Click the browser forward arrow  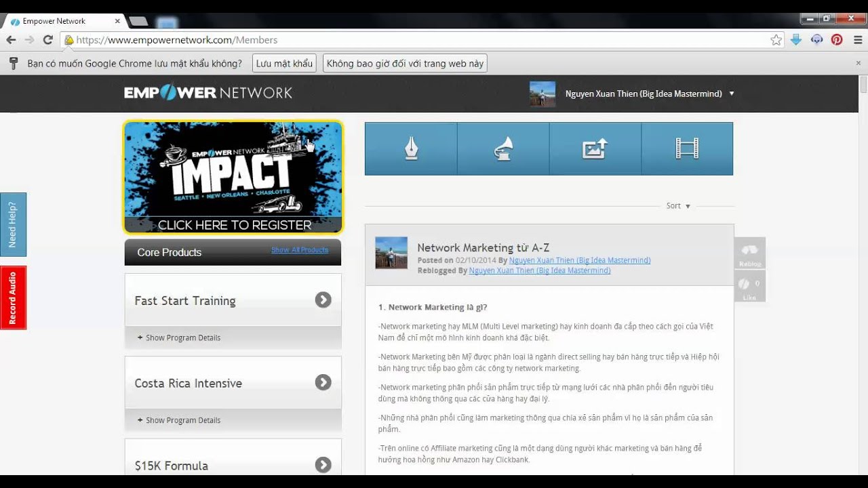[x=29, y=40]
